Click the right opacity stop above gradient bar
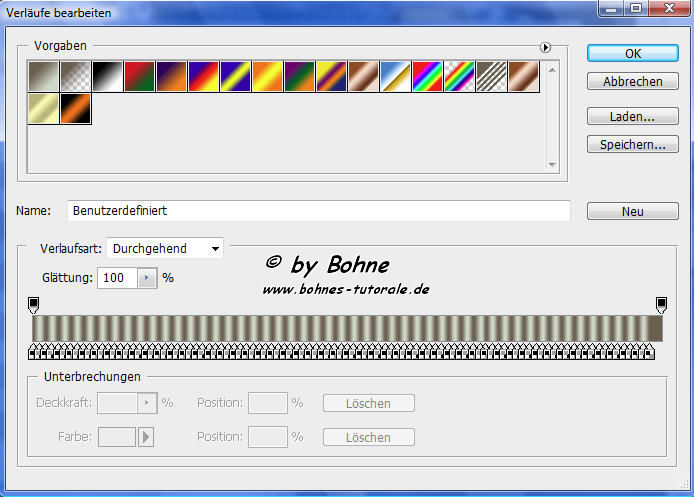The width and height of the screenshot is (694, 497). pyautogui.click(x=661, y=303)
